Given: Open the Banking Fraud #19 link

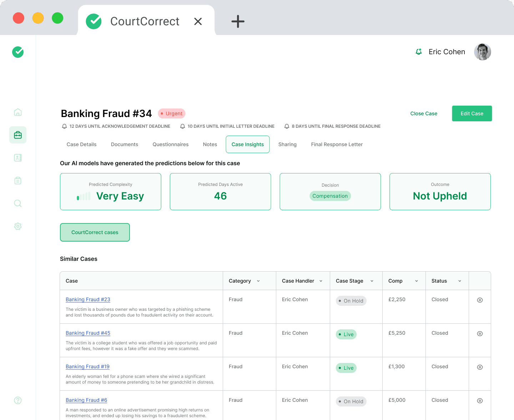Looking at the screenshot, I should click(x=87, y=367).
